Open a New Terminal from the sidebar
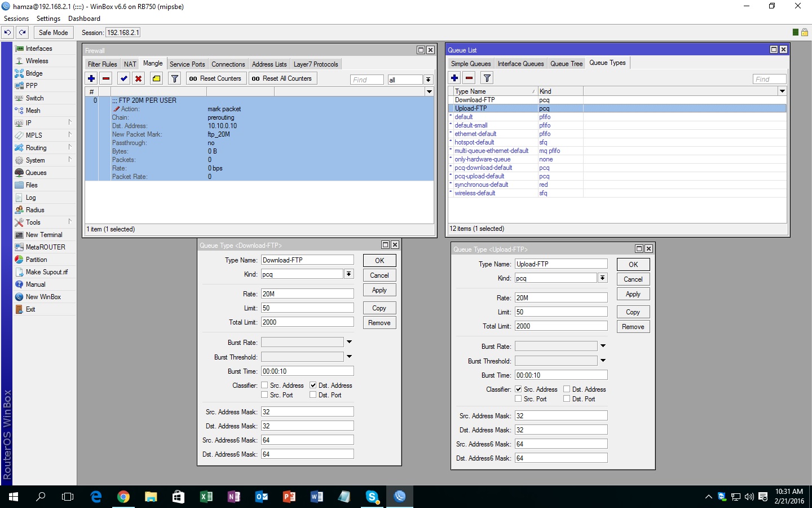This screenshot has width=812, height=508. tap(43, 234)
